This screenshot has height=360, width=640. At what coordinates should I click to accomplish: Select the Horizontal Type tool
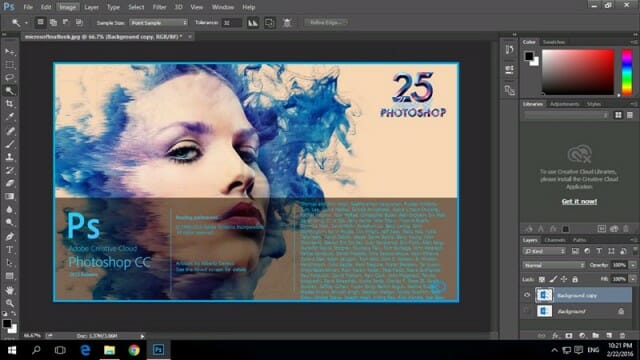coord(9,249)
